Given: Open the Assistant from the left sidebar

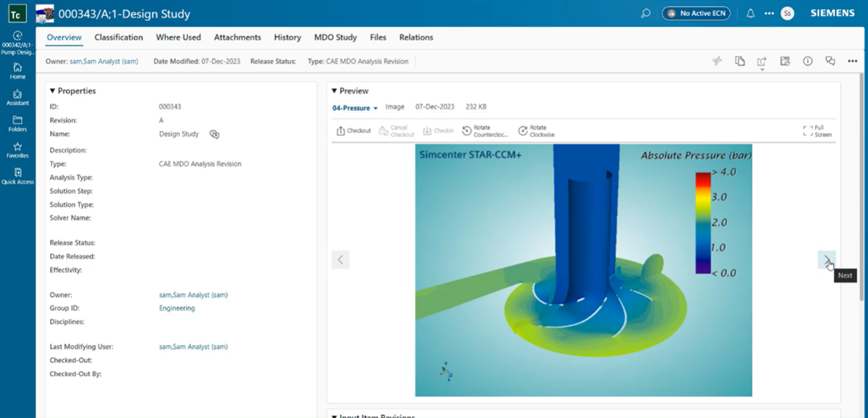Looking at the screenshot, I should click(x=17, y=97).
